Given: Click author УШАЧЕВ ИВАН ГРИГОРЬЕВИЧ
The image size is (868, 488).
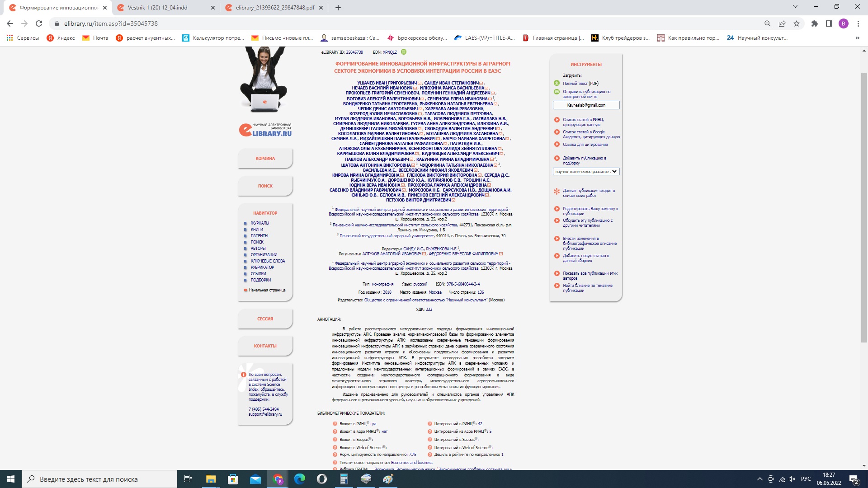Looking at the screenshot, I should tap(387, 83).
